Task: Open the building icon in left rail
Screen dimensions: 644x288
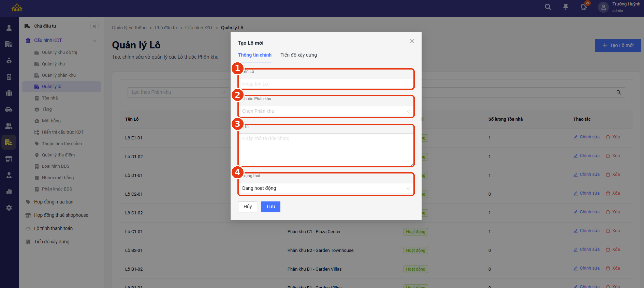Action: tap(9, 44)
